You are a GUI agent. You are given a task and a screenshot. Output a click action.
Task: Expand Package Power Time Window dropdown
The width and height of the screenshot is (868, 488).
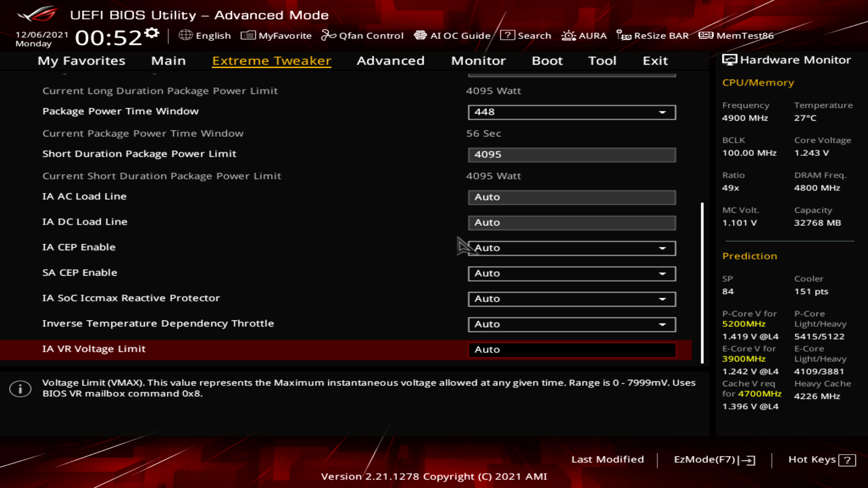(x=571, y=112)
